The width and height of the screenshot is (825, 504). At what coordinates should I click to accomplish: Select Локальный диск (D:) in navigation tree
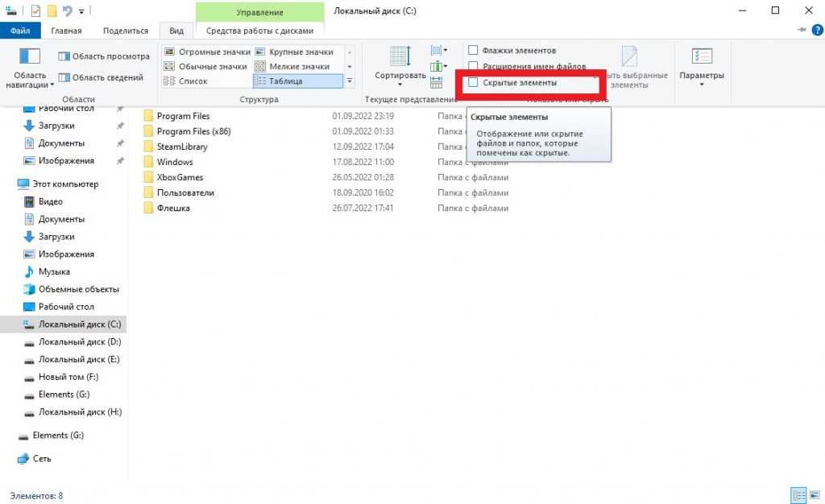79,342
